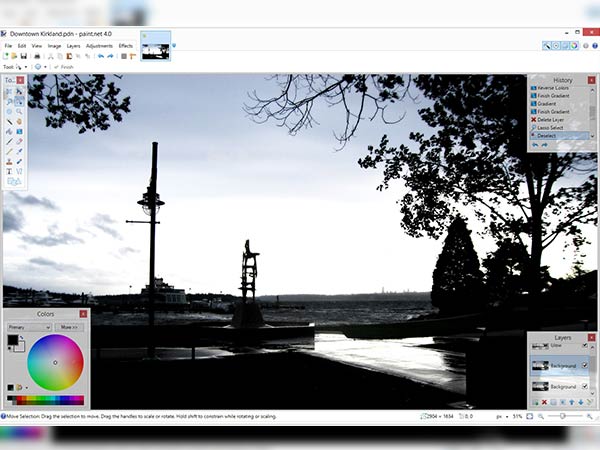The width and height of the screenshot is (600, 450).
Task: Select the Eraser tool in Tools panel
Action: tap(19, 141)
